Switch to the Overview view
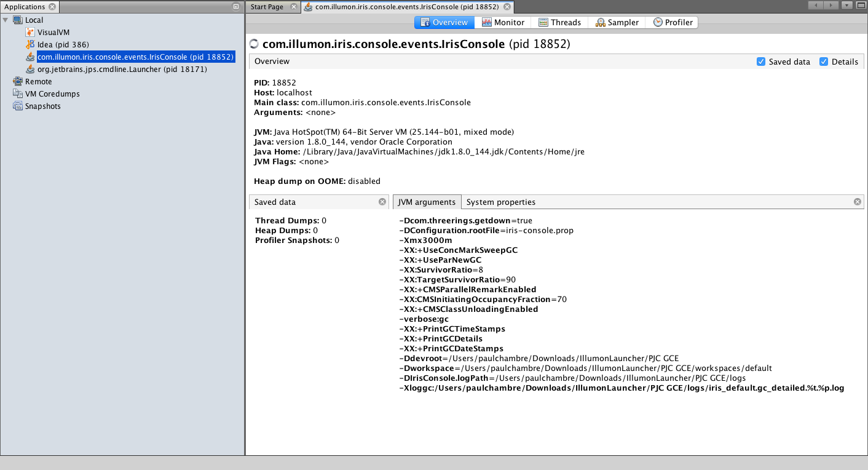 444,22
